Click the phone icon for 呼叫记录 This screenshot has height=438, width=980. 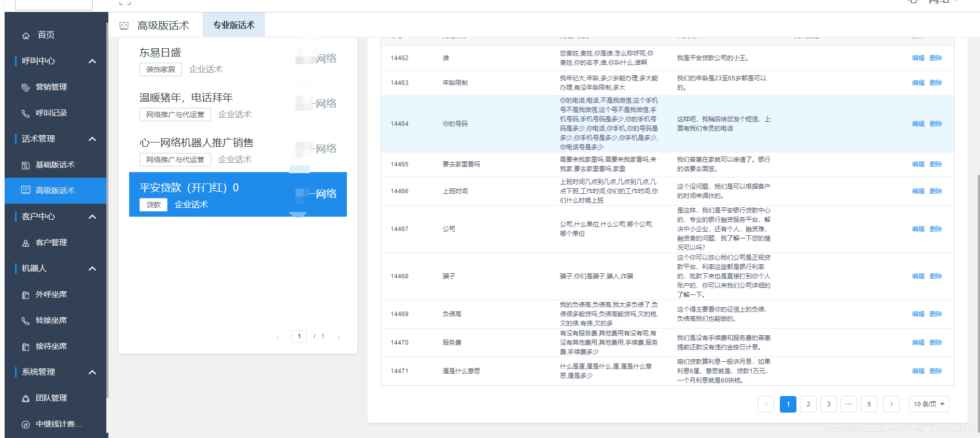(x=25, y=113)
